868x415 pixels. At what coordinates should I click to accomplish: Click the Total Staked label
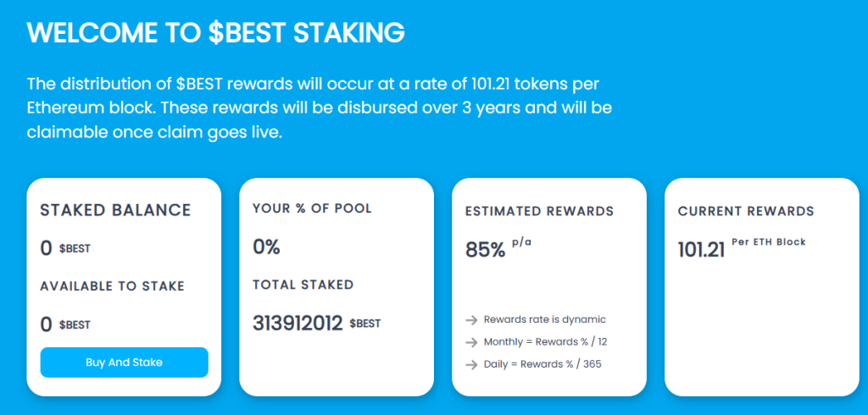pyautogui.click(x=303, y=285)
